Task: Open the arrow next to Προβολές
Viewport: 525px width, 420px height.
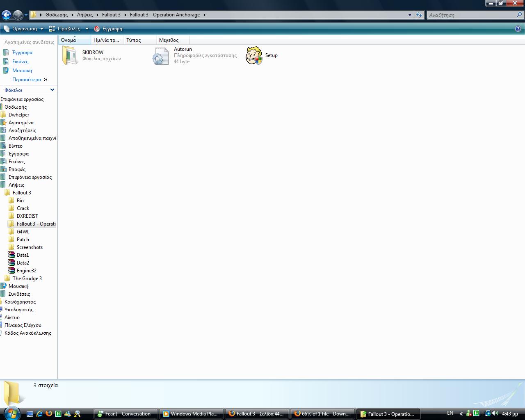Action: 87,29
